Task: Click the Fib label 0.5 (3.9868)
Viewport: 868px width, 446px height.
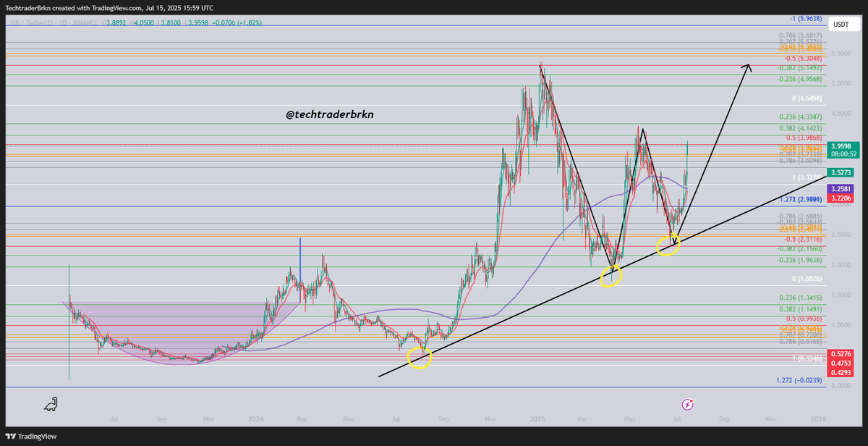Action: (804, 138)
